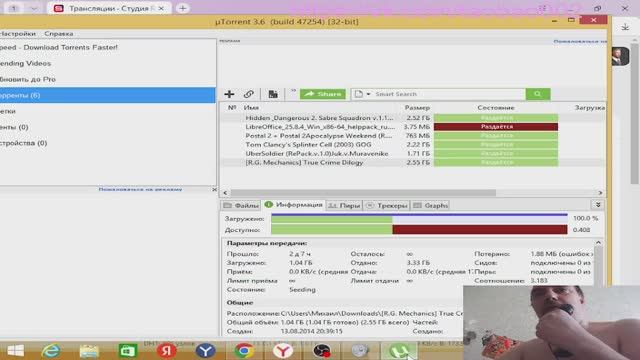Open the Настройки menu
The height and width of the screenshot is (360, 640).
[x=18, y=34]
